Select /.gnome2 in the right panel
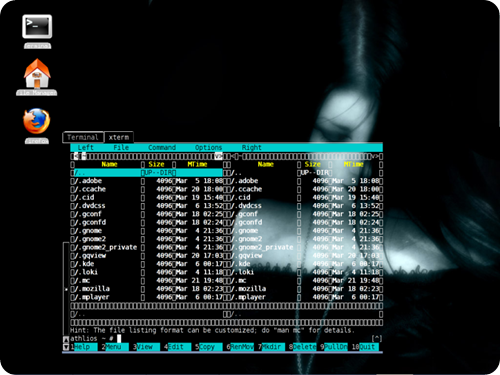The image size is (500, 375). coord(305,239)
